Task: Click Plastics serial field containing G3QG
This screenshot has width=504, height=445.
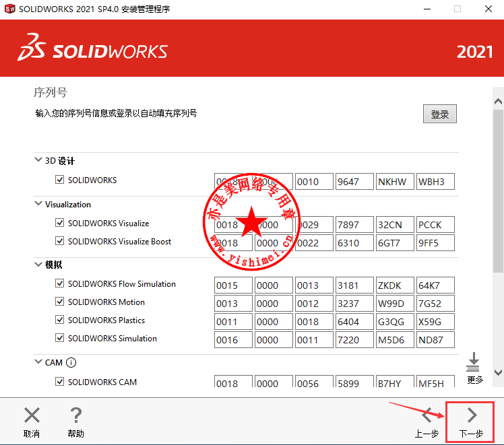Action: pos(395,321)
